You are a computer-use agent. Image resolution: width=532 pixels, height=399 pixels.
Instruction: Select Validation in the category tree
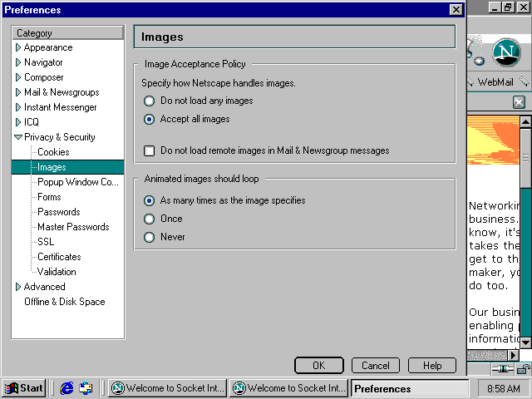point(57,272)
